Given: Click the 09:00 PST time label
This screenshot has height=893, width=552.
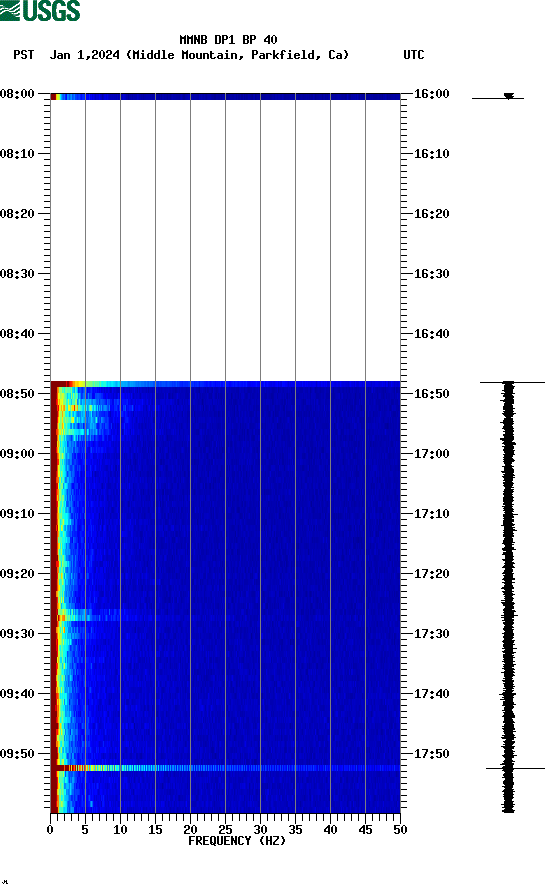Looking at the screenshot, I should pyautogui.click(x=17, y=453).
